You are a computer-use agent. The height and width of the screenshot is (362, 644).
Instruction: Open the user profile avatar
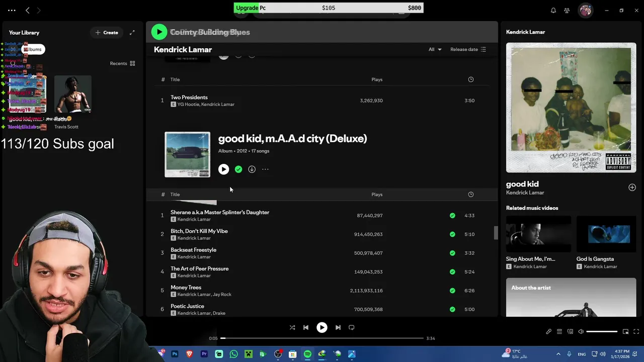(x=586, y=10)
